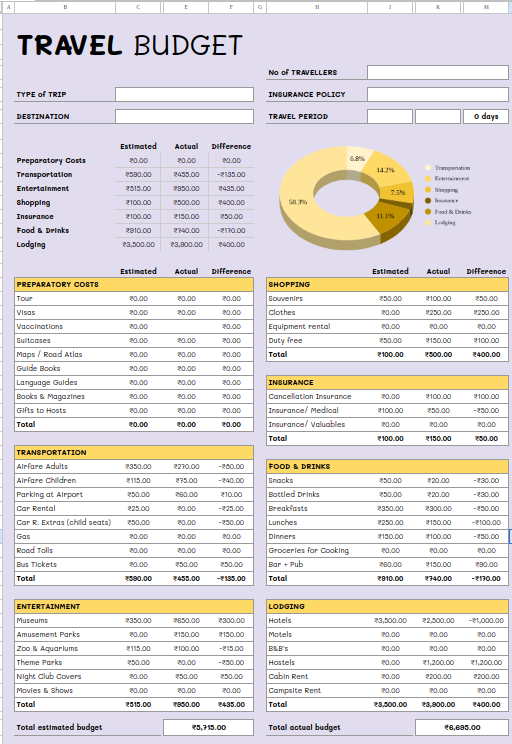
Task: Click the TYPE of TRIP input field
Action: (x=184, y=94)
